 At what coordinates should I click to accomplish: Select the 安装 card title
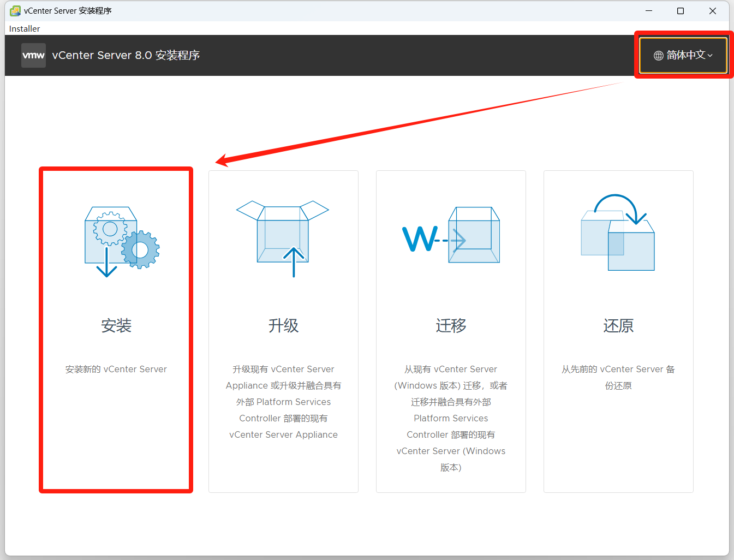(x=116, y=326)
